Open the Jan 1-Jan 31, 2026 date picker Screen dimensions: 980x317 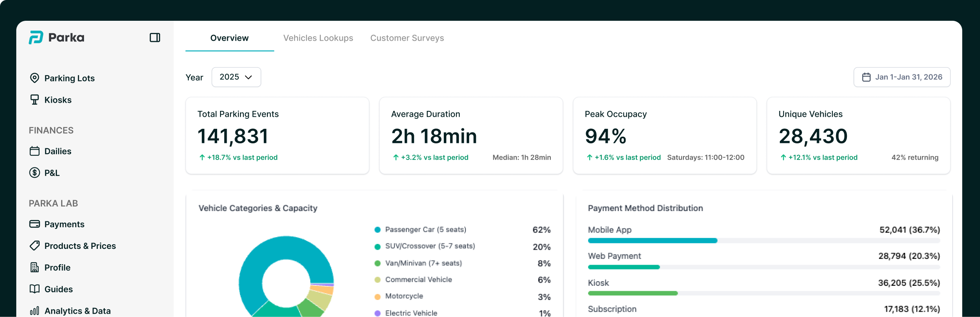pos(902,77)
